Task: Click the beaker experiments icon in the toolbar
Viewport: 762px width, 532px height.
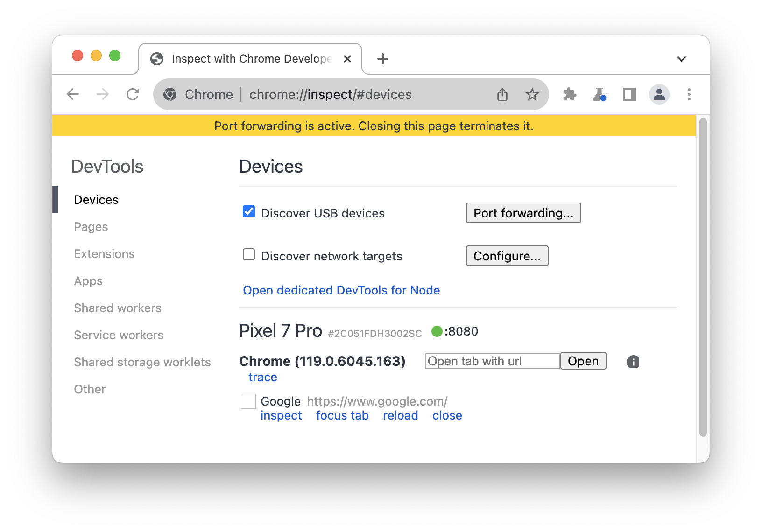Action: click(x=599, y=94)
